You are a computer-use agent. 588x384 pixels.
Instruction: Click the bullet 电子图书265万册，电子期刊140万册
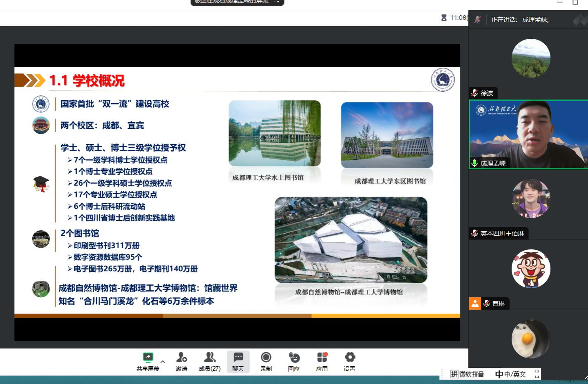point(133,269)
